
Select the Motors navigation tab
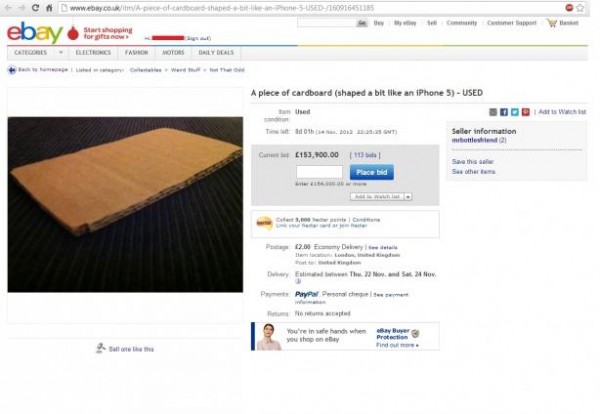point(173,52)
